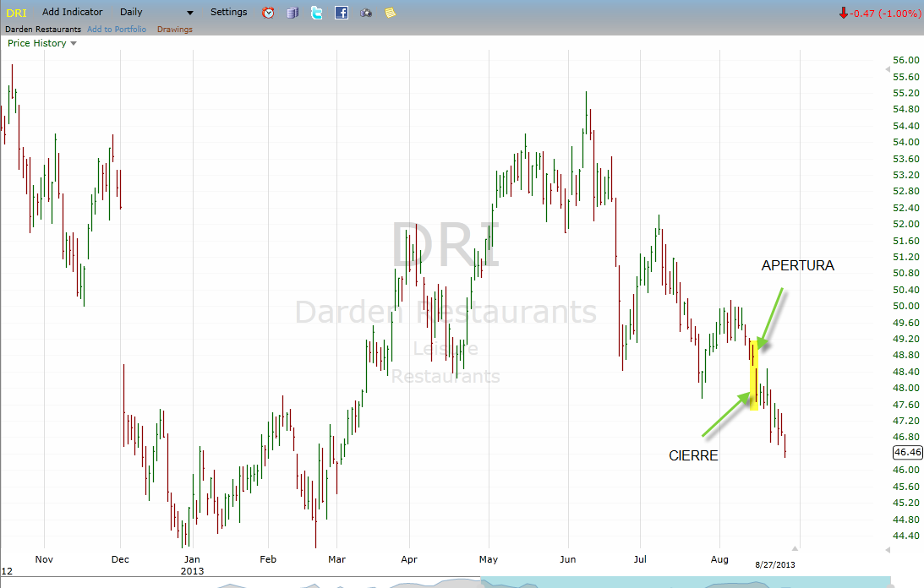Open the Add Indicator menu
The height and width of the screenshot is (588, 924).
tap(73, 13)
